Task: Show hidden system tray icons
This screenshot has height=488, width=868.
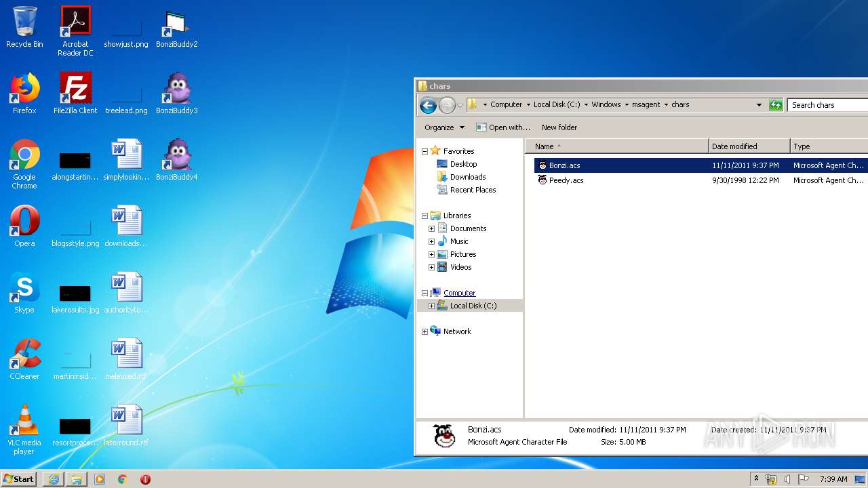Action: pyautogui.click(x=756, y=479)
